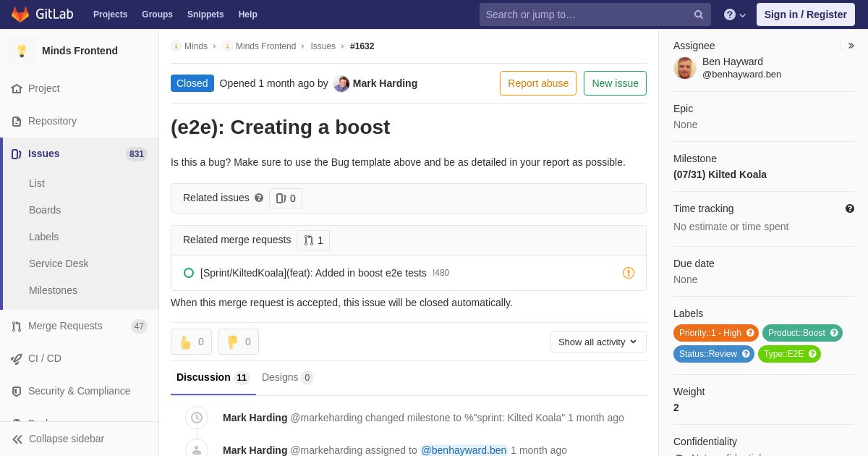Viewport: 868px width, 456px height.
Task: Switch to the Designs tab
Action: point(287,377)
